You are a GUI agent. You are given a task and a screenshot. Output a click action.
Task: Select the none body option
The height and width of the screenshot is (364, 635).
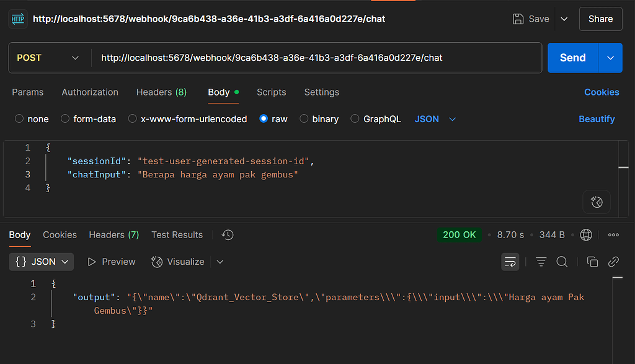(31, 118)
